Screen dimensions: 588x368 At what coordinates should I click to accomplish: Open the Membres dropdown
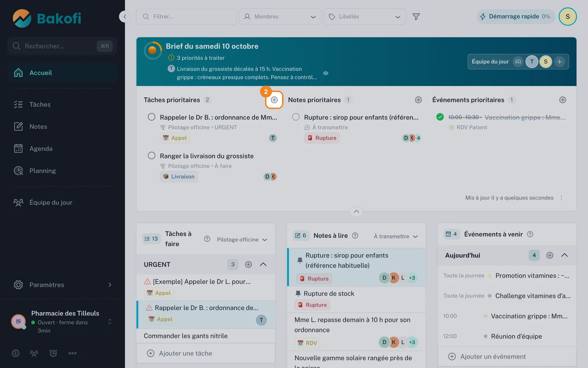point(280,17)
